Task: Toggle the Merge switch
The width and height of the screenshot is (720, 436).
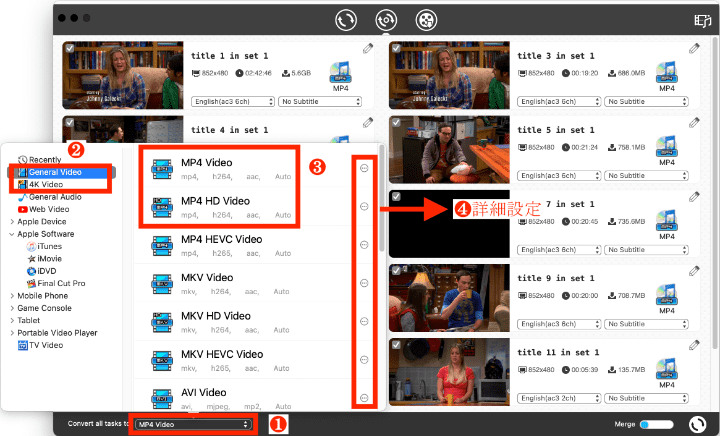Action: [657, 425]
